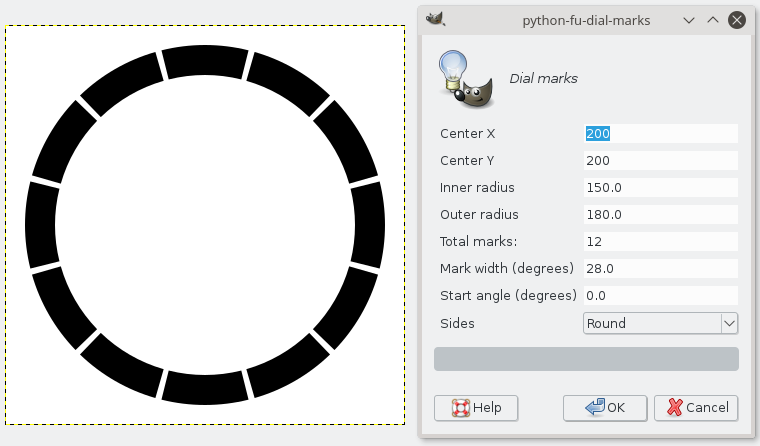Click the GIMP Wilber icon in title bar

pos(435,19)
